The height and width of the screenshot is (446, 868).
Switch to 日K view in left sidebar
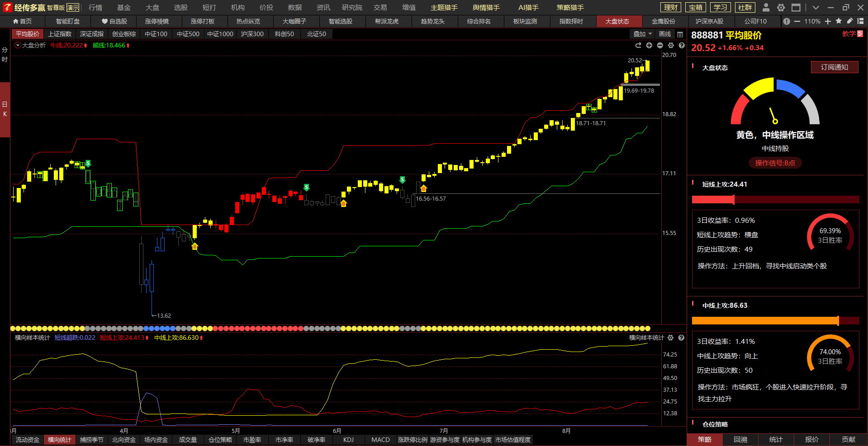(5, 109)
